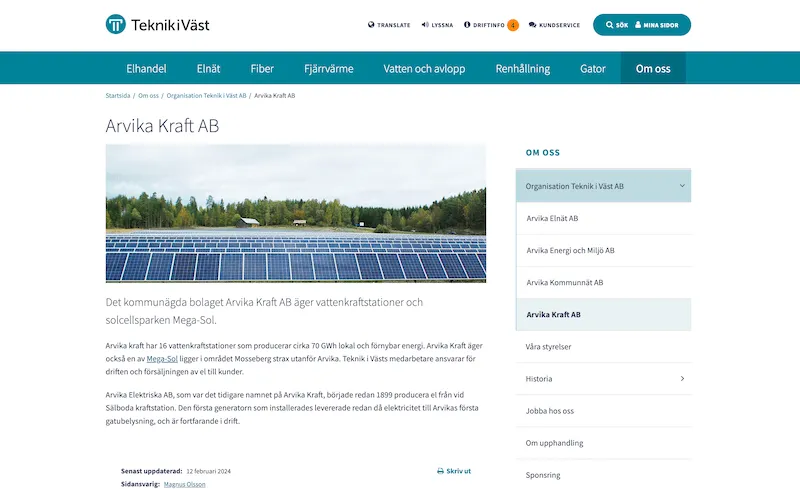Click the '12 februari 2024' date text
The height and width of the screenshot is (489, 800).
tap(209, 471)
